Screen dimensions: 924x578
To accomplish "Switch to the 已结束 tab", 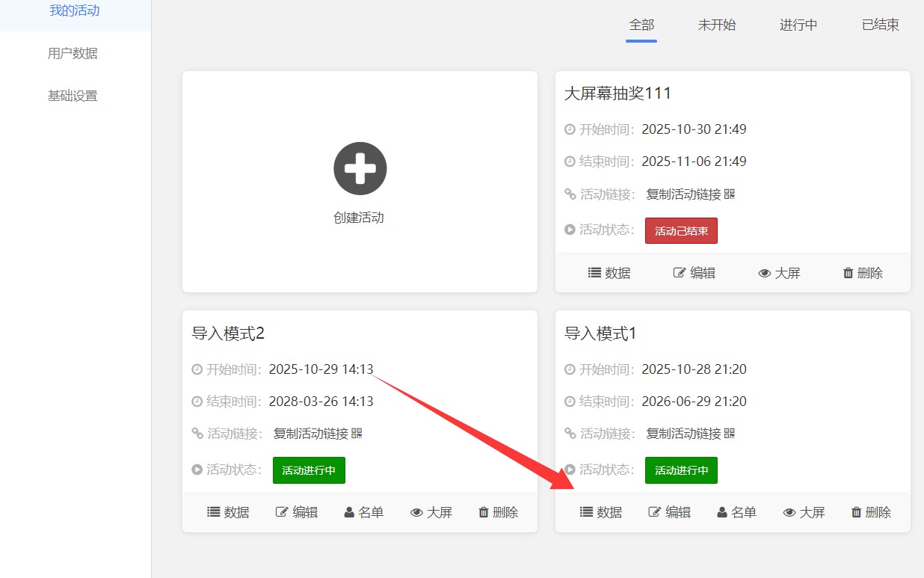I will [x=880, y=25].
